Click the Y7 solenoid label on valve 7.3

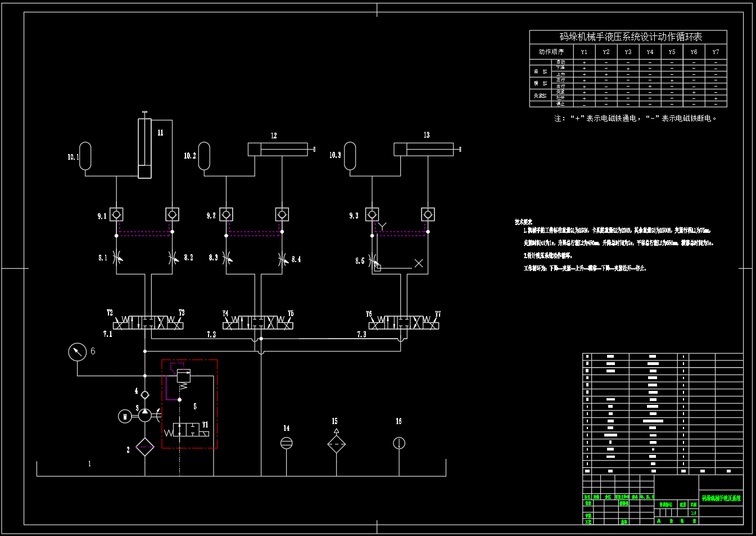438,314
